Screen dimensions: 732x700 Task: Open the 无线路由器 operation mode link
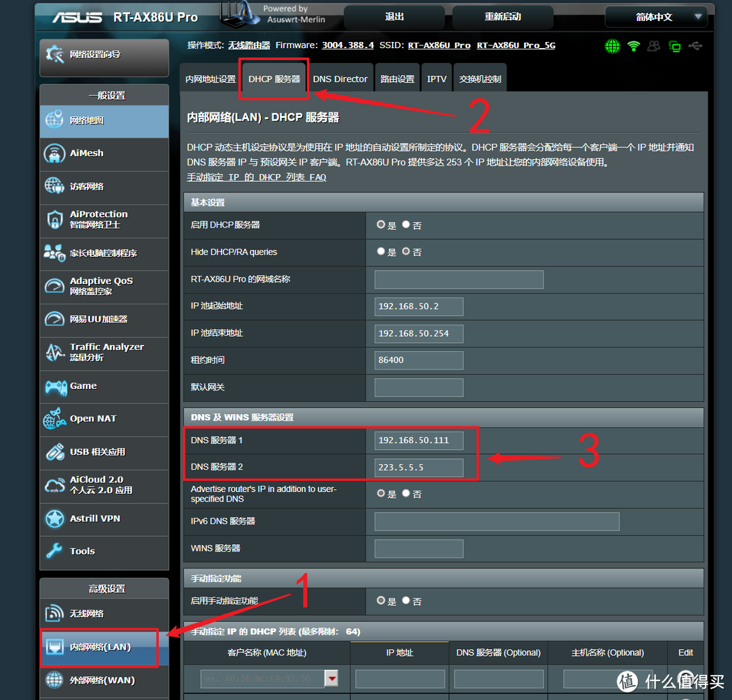(249, 45)
